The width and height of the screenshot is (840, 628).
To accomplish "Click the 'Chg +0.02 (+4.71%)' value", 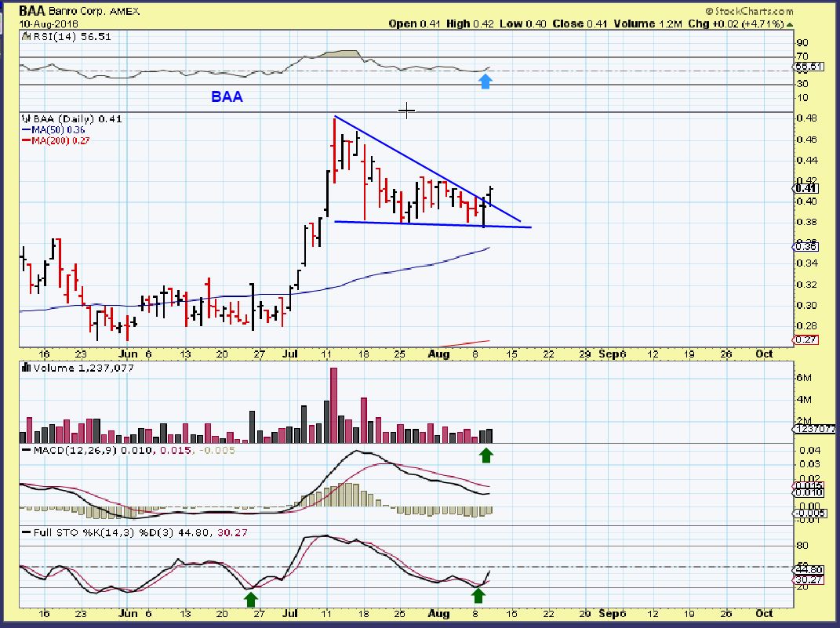I will click(736, 24).
